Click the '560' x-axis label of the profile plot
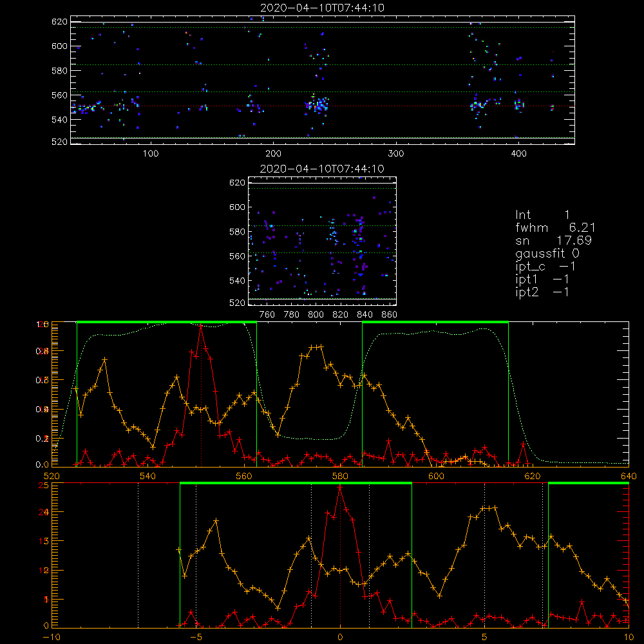The height and width of the screenshot is (644, 644). pyautogui.click(x=244, y=476)
